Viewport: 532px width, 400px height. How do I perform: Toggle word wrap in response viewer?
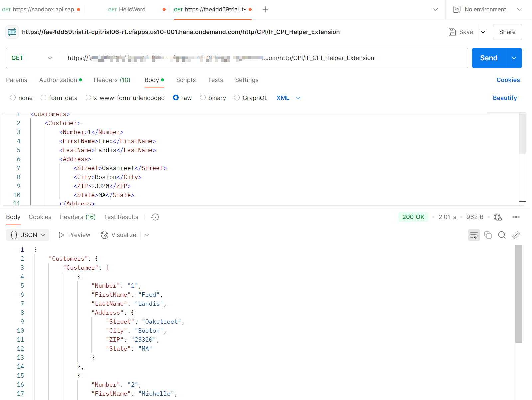pyautogui.click(x=474, y=235)
